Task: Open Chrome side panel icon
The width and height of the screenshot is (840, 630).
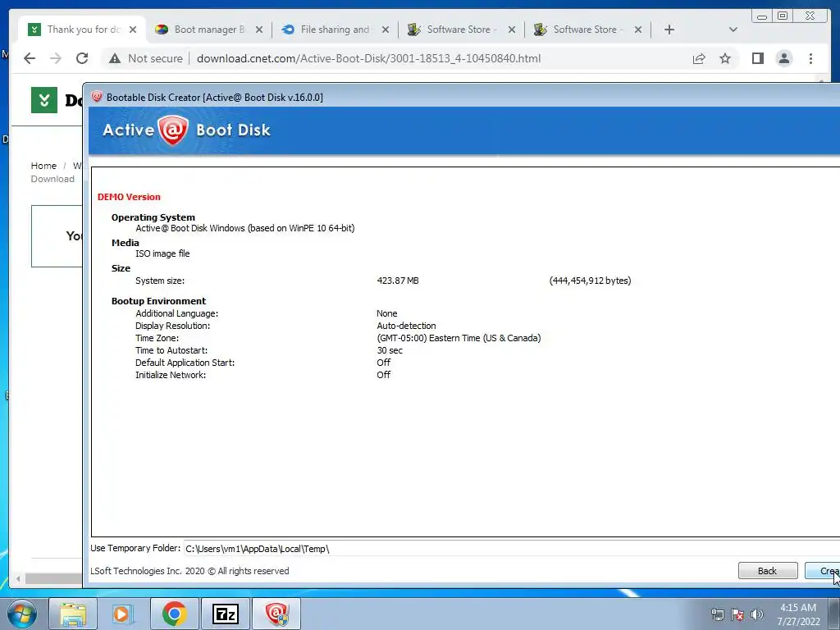Action: coord(757,58)
